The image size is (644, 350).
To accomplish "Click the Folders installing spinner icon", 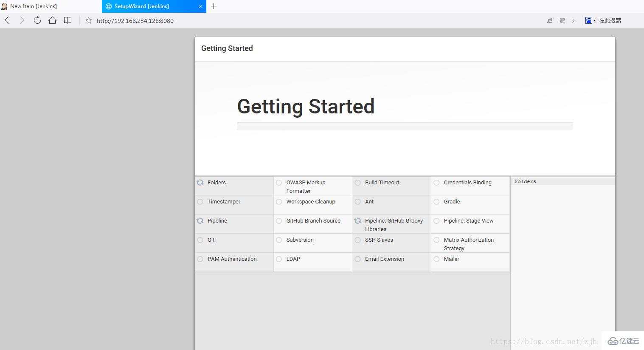I will click(200, 183).
